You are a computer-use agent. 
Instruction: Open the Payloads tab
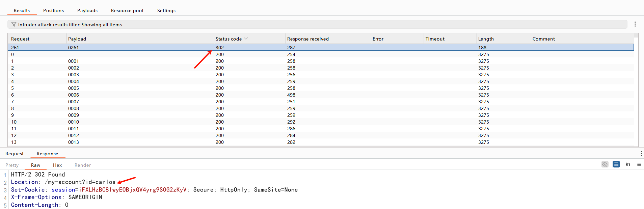click(87, 10)
